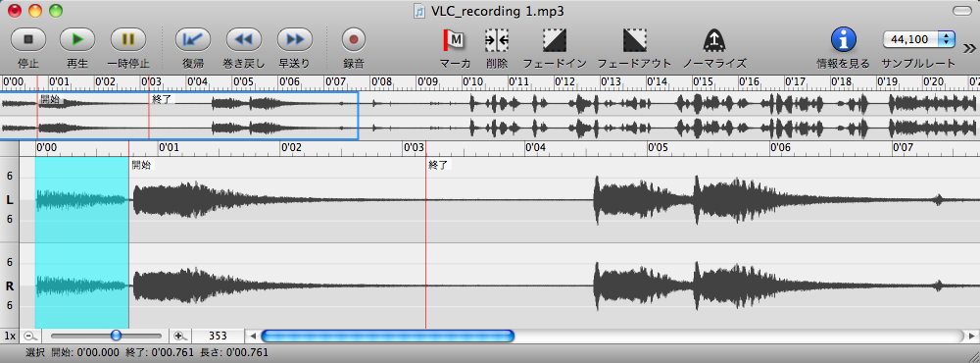Rewind using the 巻き戻し button
The image size is (980, 363).
(243, 39)
